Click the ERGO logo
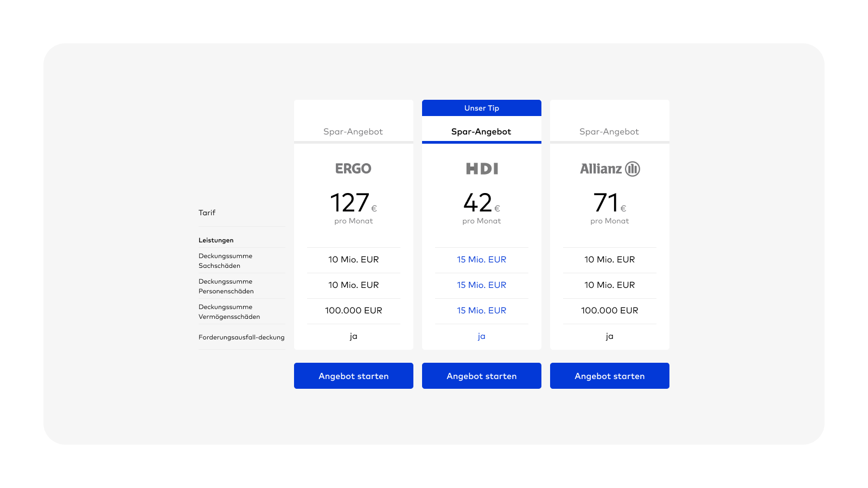 point(353,169)
